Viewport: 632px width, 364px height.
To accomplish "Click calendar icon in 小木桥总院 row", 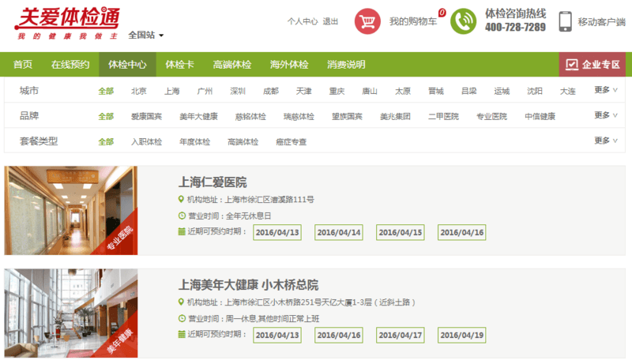I will click(182, 334).
